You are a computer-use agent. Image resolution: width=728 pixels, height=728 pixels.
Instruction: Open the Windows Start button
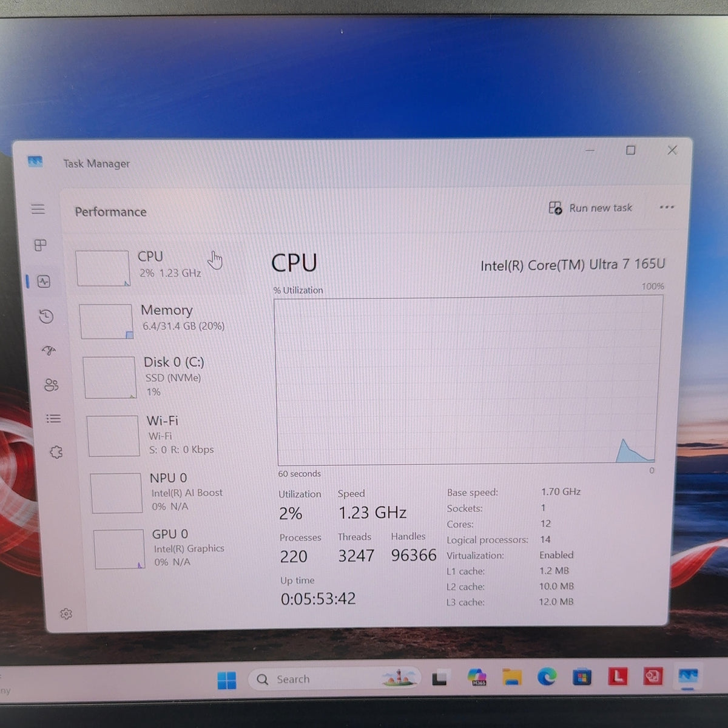click(x=227, y=680)
